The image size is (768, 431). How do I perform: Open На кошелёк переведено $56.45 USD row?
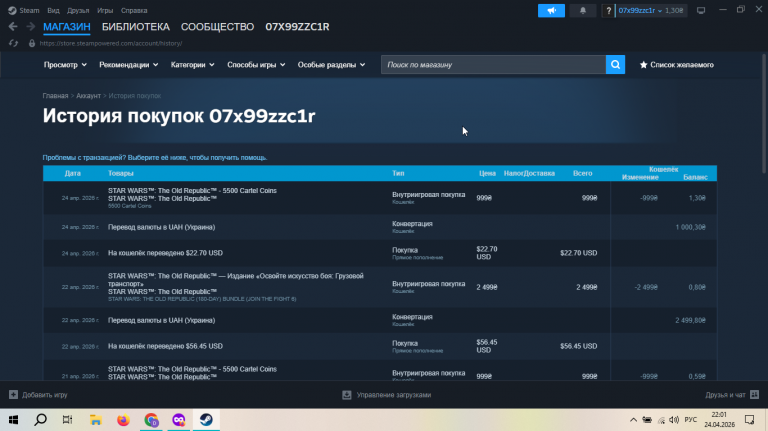tap(380, 346)
